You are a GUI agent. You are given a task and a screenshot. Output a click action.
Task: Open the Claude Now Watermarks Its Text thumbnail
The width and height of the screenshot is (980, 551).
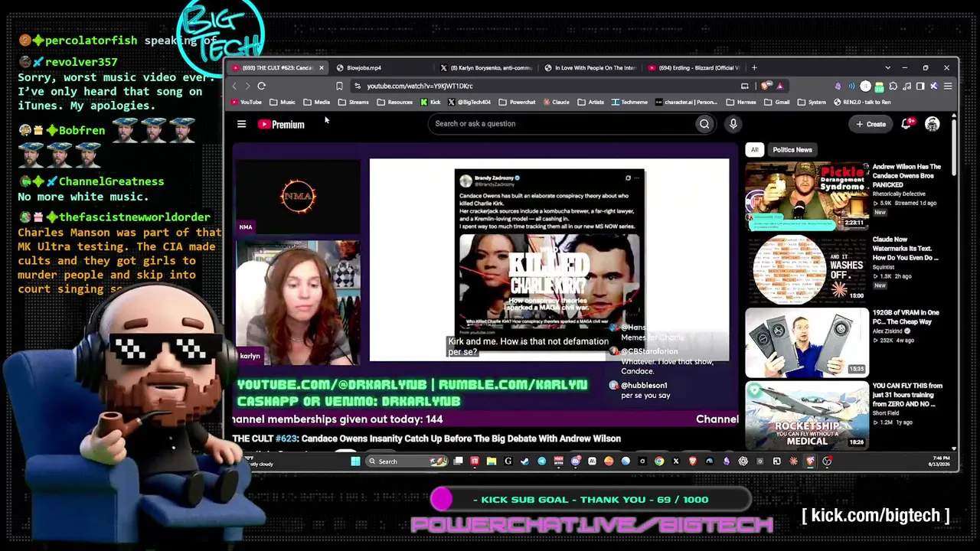807,269
